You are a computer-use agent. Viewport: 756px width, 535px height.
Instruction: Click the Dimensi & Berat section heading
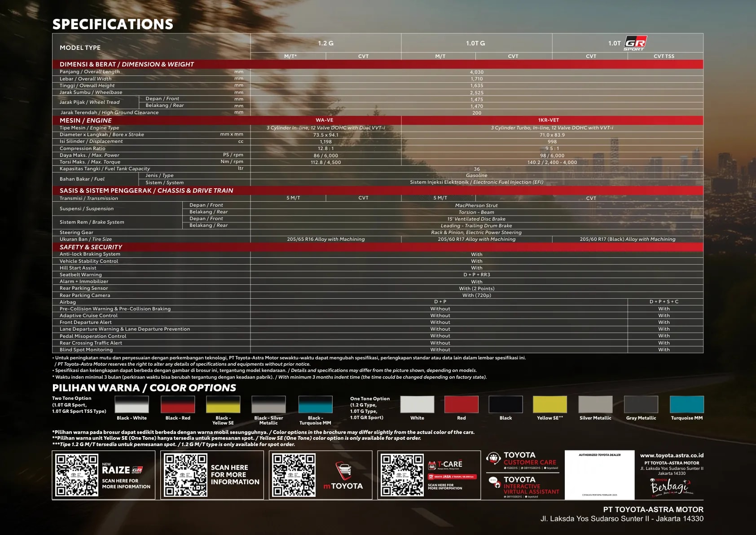[127, 64]
